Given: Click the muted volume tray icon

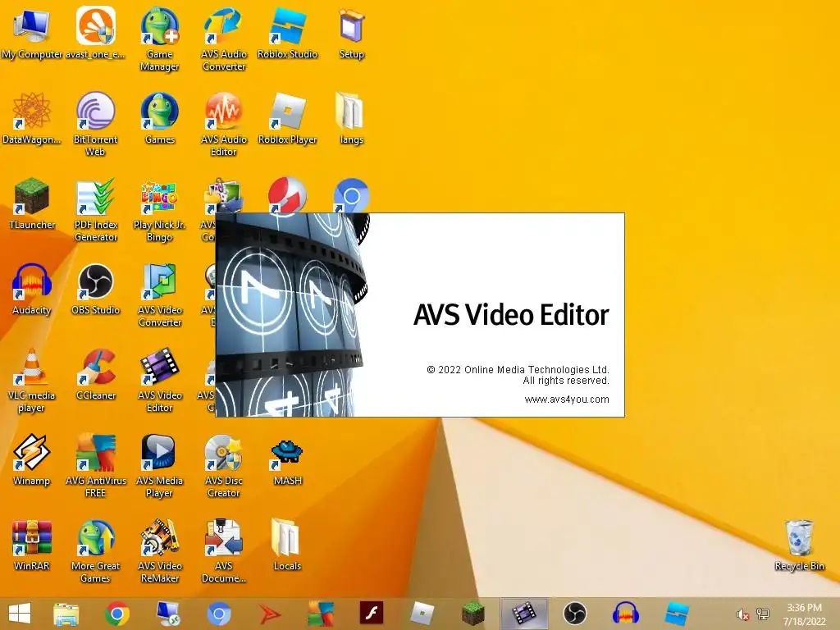Looking at the screenshot, I should pos(742,614).
